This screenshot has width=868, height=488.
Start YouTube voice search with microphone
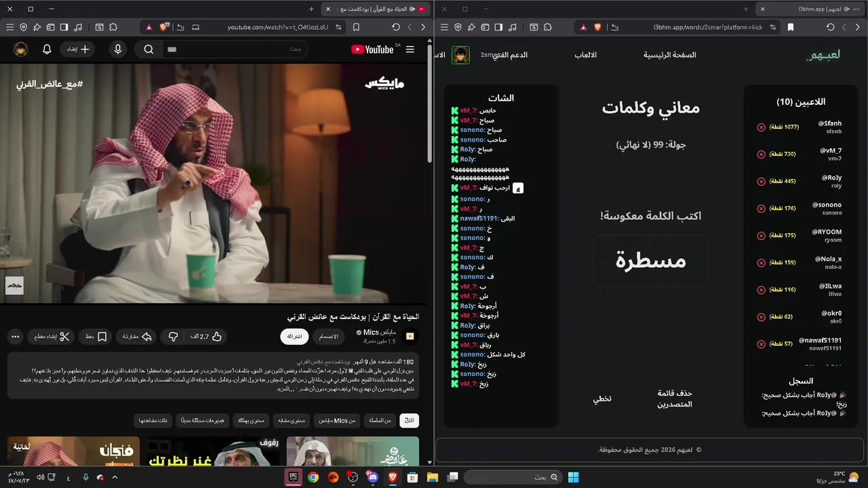pos(118,49)
